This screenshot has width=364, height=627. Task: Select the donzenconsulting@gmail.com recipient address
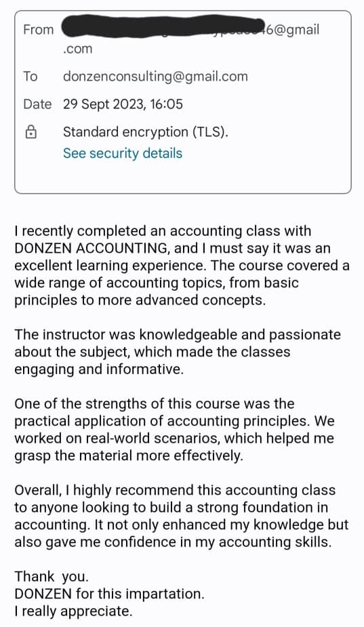(155, 77)
